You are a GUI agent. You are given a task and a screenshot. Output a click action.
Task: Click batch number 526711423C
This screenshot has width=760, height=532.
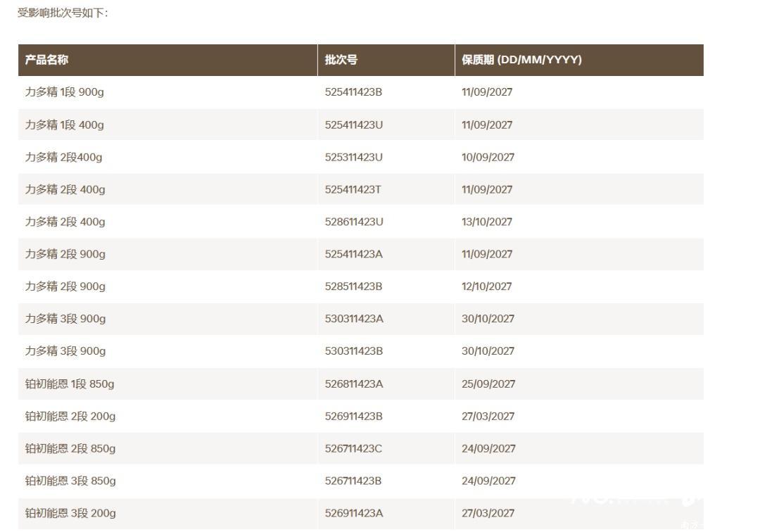(x=353, y=449)
